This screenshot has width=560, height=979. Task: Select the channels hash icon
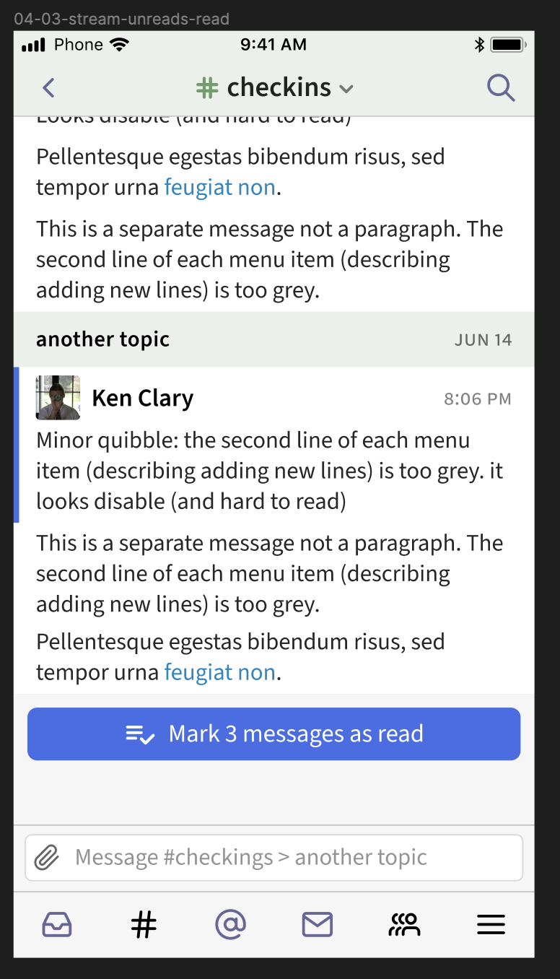tap(143, 924)
